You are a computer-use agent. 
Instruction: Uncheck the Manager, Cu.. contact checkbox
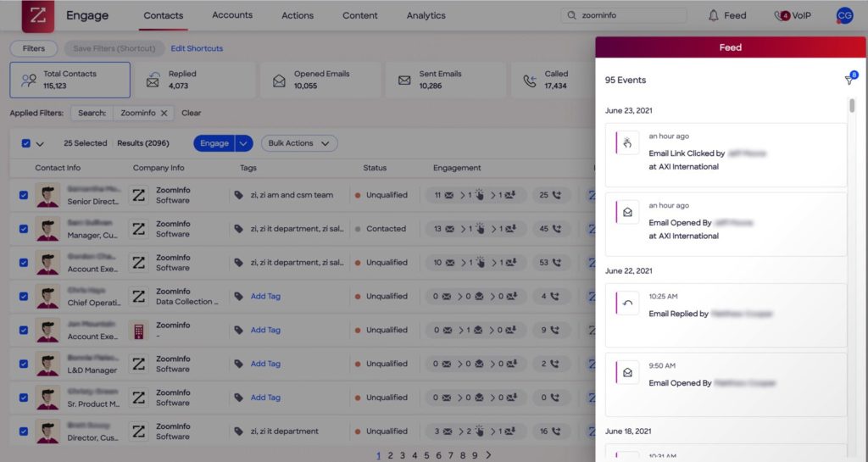23,229
